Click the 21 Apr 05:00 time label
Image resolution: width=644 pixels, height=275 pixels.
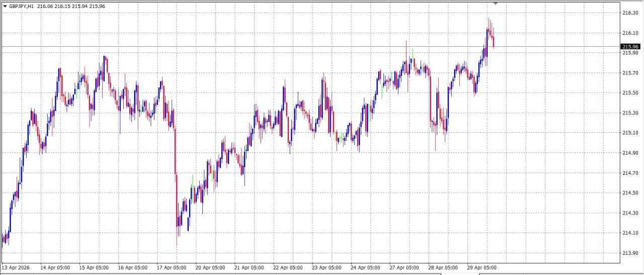(249, 267)
